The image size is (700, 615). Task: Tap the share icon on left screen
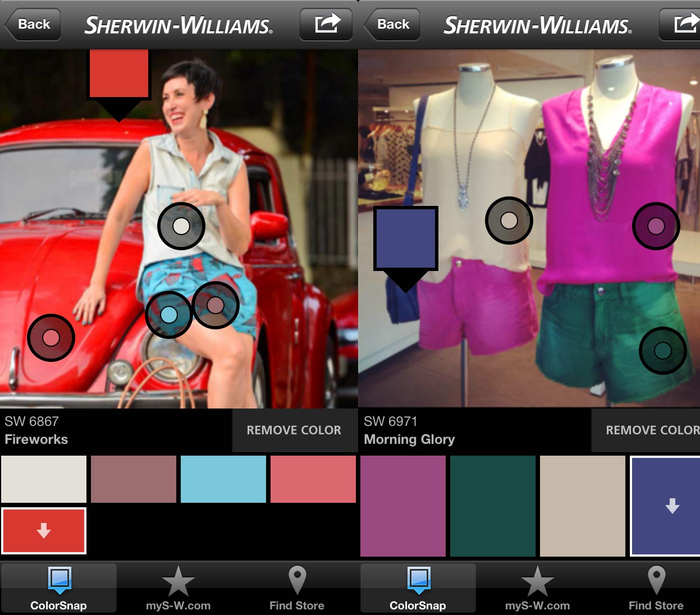[326, 24]
